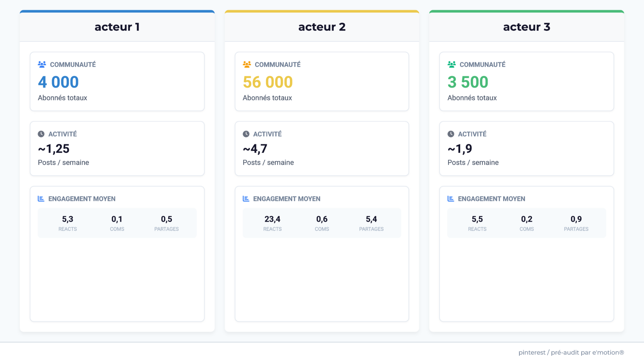Image resolution: width=644 pixels, height=362 pixels.
Task: Click the clock icon in acteur 1 Activité
Action: 41,134
